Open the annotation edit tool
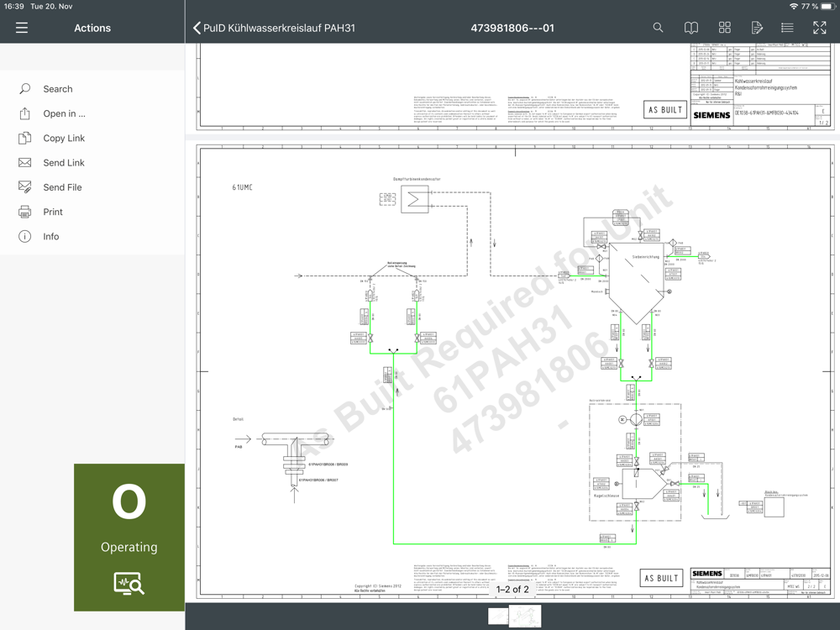Viewport: 840px width, 630px height. point(757,28)
